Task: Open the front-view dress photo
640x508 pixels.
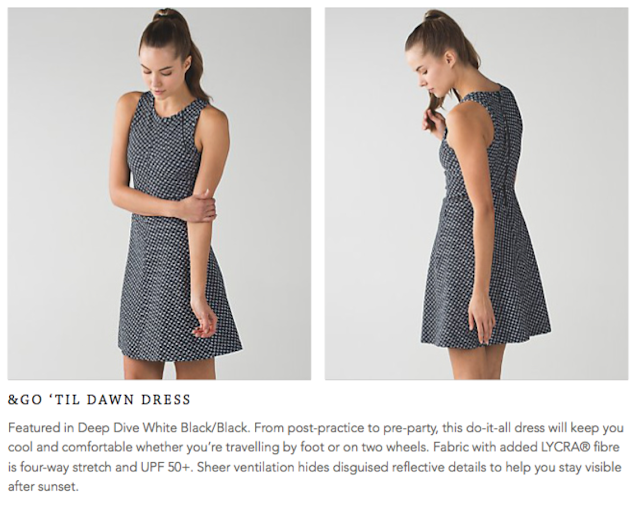Action: coord(159,194)
